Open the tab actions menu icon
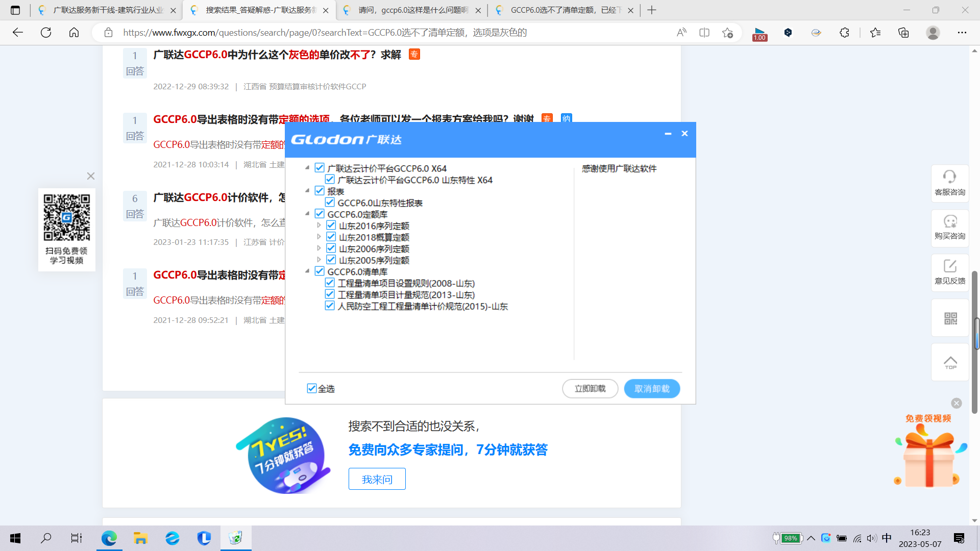Image resolution: width=980 pixels, height=551 pixels. pos(15,10)
